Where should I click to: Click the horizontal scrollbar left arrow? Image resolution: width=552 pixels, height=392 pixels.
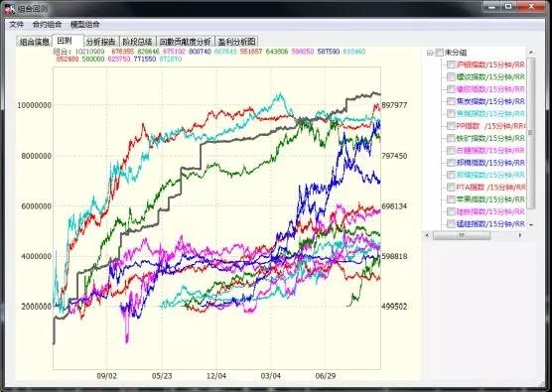(x=428, y=235)
